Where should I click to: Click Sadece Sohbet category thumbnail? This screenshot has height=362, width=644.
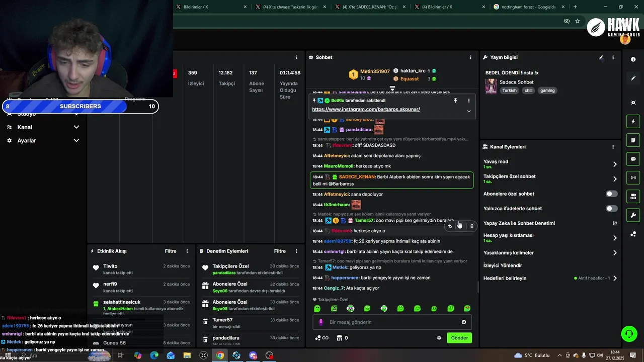[491, 86]
